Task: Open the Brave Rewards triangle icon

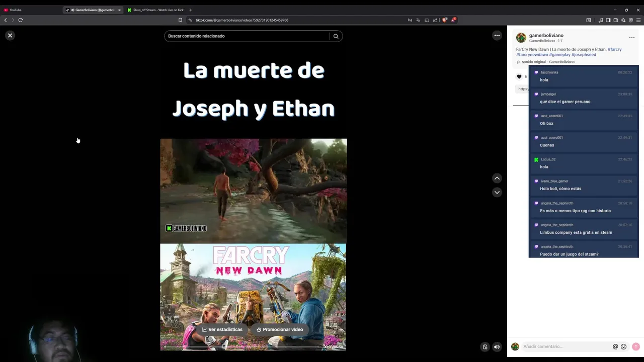Action: [x=453, y=20]
